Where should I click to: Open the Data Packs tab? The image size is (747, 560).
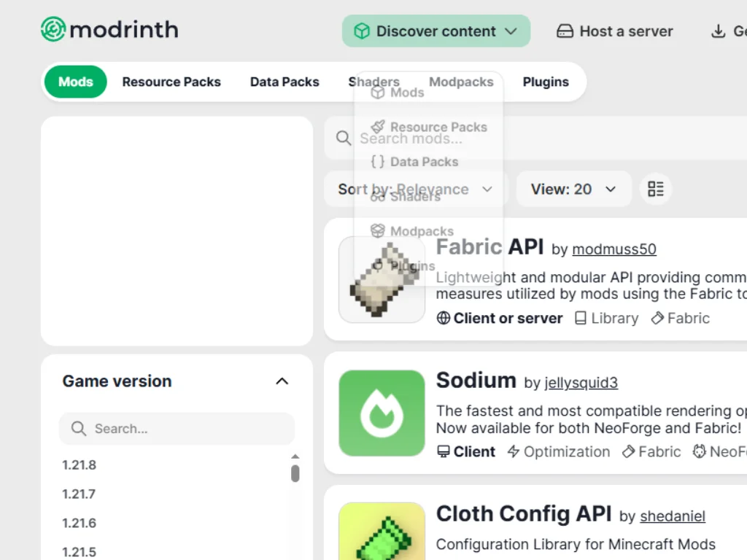click(285, 82)
